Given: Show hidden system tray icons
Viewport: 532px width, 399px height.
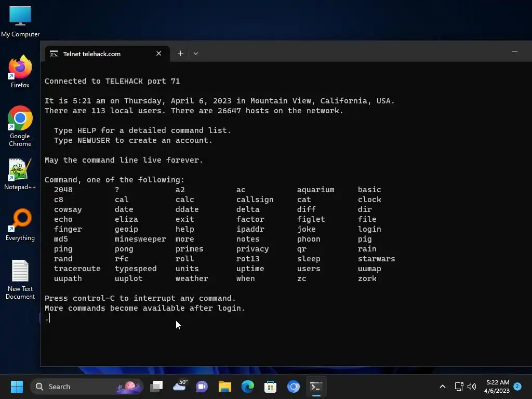Looking at the screenshot, I should [443, 387].
